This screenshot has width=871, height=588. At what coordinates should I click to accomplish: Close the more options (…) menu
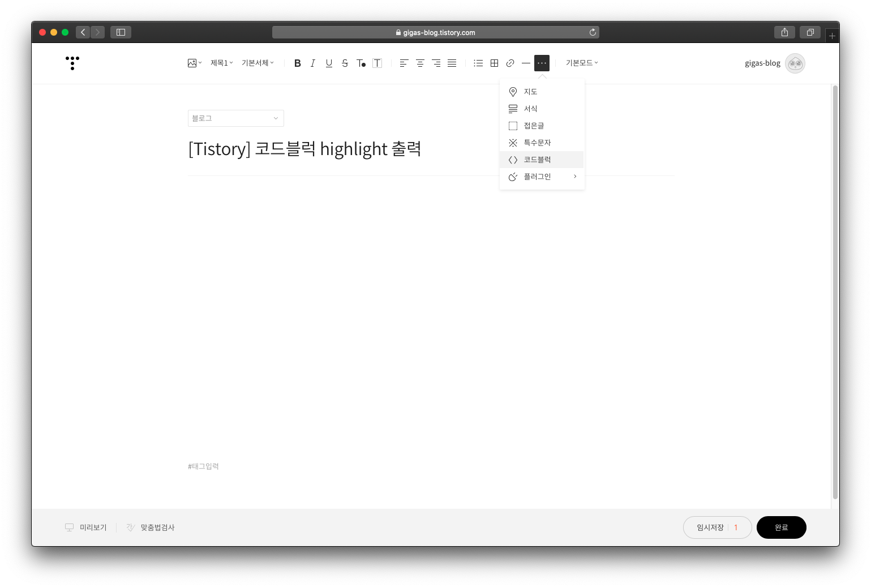click(x=542, y=63)
